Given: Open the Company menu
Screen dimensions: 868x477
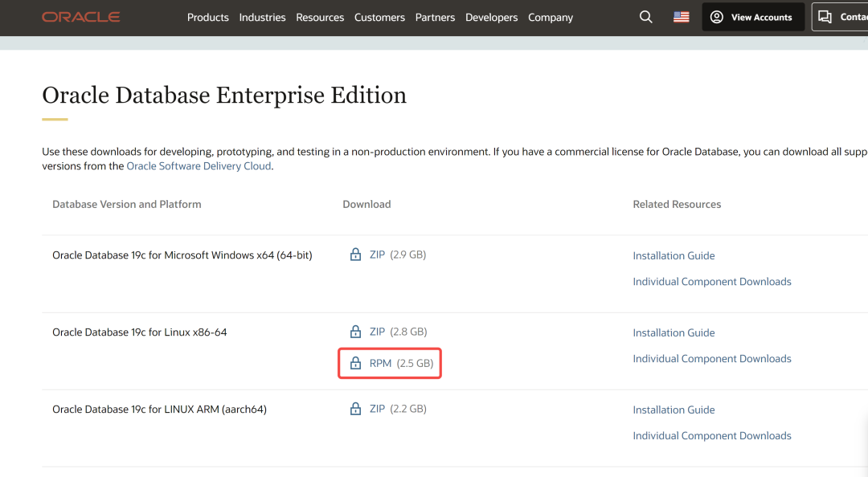Looking at the screenshot, I should click(551, 17).
